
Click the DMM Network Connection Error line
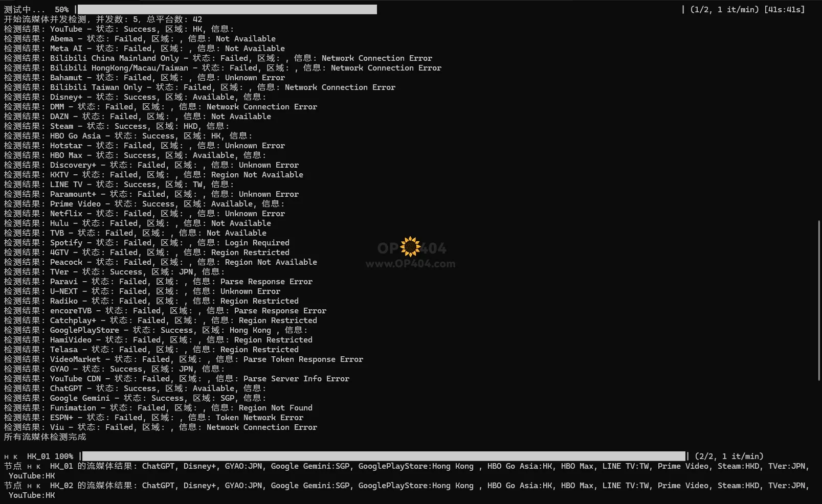[x=161, y=107]
